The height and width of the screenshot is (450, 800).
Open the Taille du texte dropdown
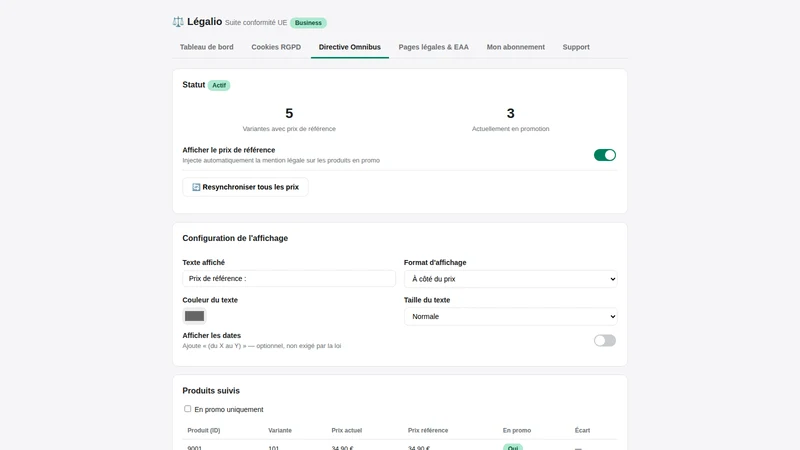pos(510,316)
